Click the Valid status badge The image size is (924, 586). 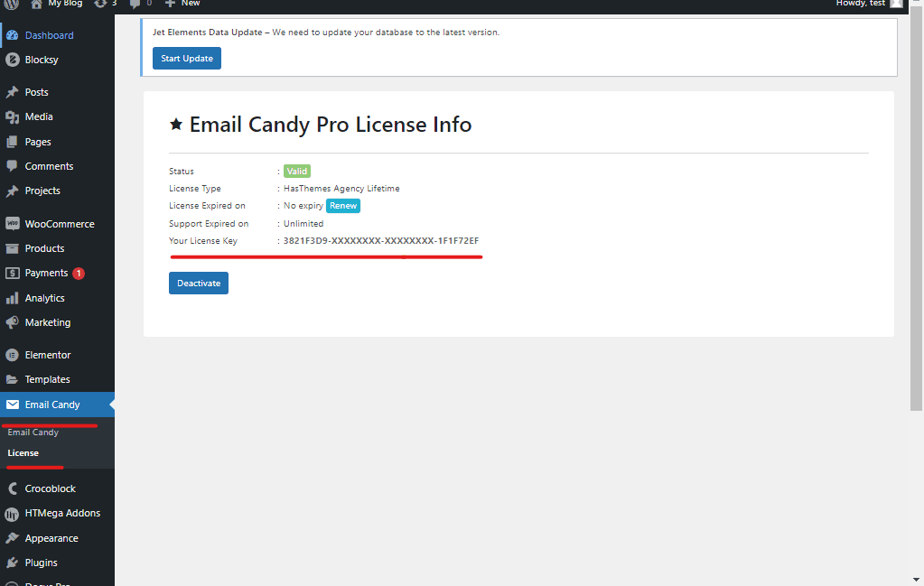pyautogui.click(x=297, y=172)
